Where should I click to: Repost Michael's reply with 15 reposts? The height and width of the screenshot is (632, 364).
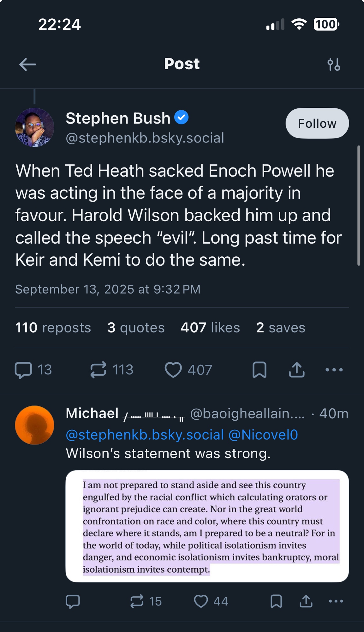pos(137,601)
